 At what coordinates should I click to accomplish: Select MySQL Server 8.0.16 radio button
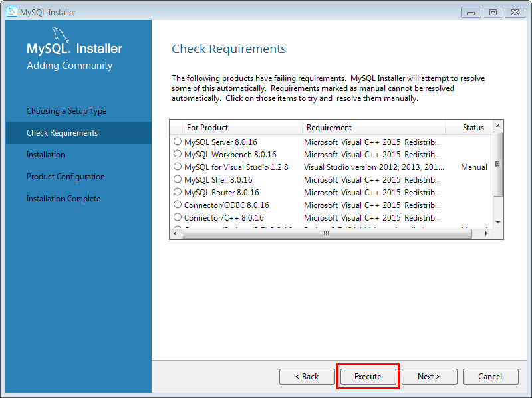178,142
